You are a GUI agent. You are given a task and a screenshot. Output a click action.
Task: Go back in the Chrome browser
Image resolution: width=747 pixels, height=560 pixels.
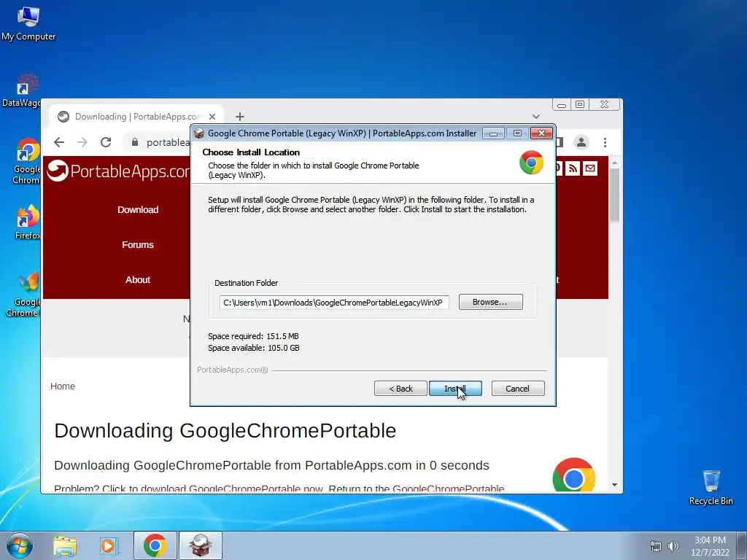coord(59,142)
